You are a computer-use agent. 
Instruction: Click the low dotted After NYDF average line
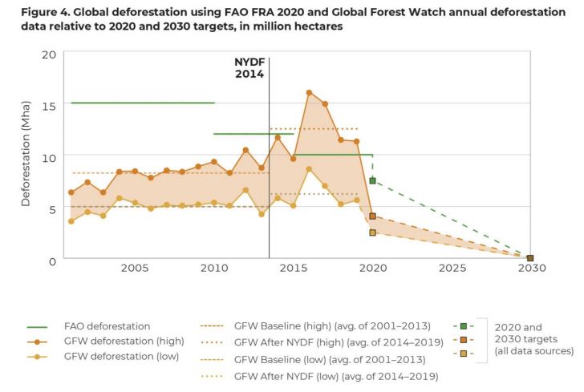314,194
